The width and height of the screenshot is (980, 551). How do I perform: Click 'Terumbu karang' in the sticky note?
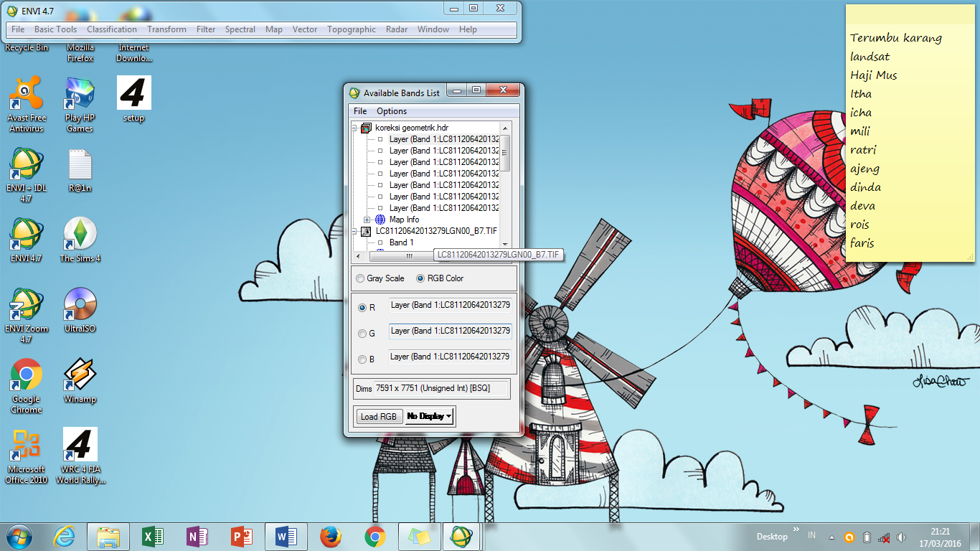click(x=896, y=38)
